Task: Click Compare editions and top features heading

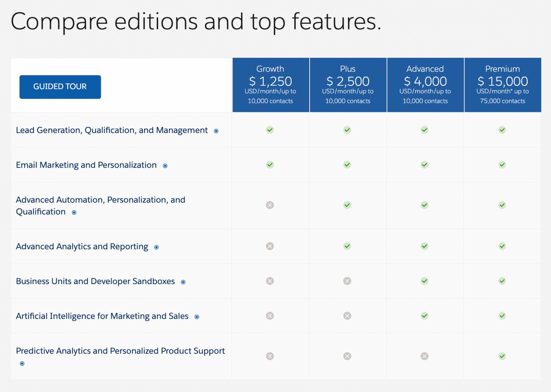Action: pyautogui.click(x=196, y=22)
